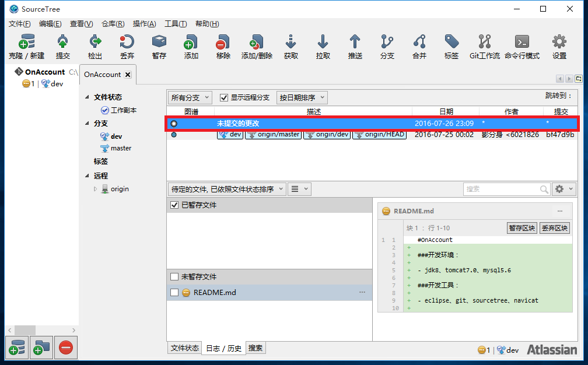Click bottom-left add repository database icon
The image size is (588, 365).
[17, 348]
